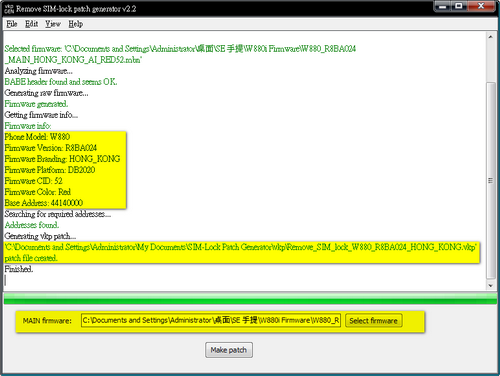Click the Make patch button

[x=229, y=350]
